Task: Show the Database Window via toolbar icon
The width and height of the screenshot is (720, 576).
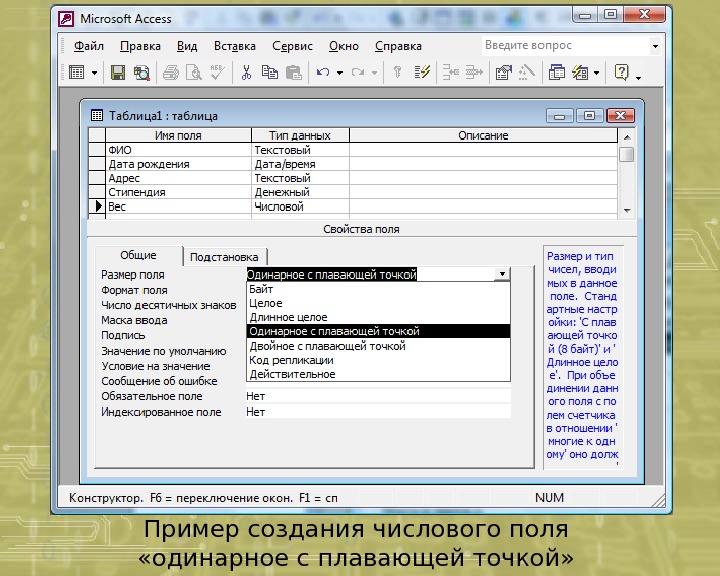Action: tap(557, 73)
